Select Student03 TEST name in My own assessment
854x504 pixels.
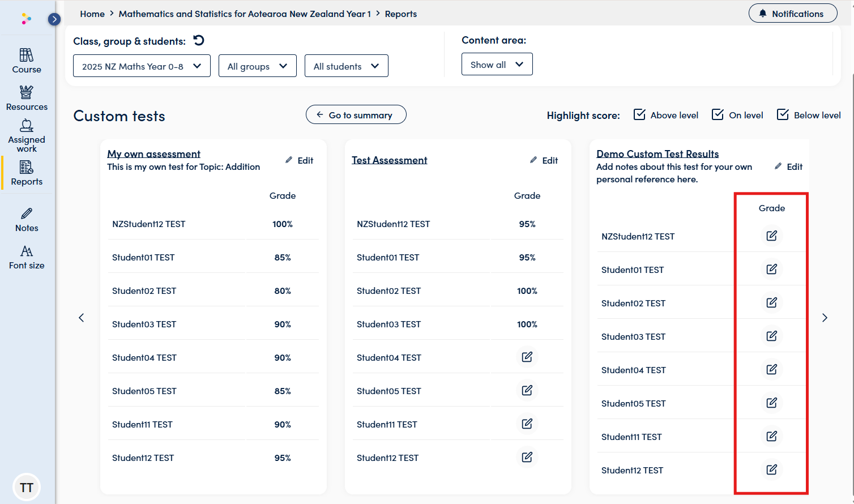coord(144,324)
